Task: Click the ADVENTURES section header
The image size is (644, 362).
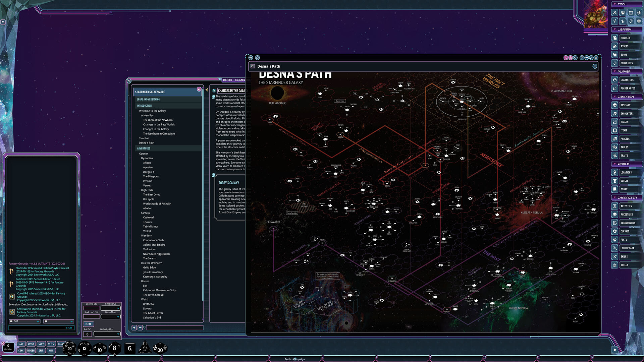Action: point(144,148)
